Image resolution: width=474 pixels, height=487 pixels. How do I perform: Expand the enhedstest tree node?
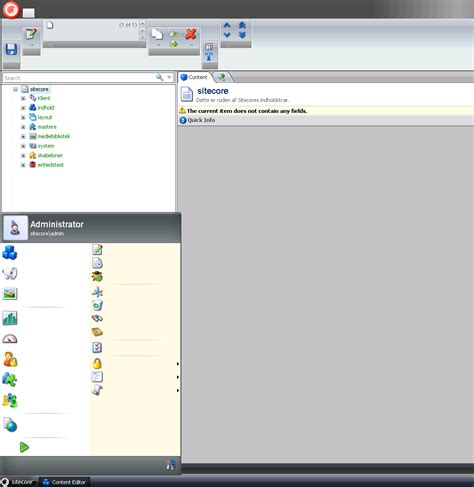coord(23,165)
